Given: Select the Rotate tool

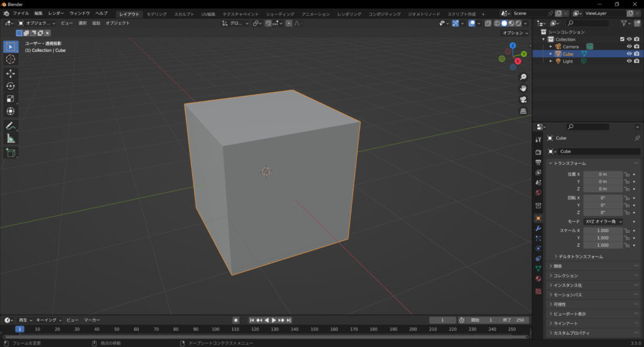Looking at the screenshot, I should (11, 86).
